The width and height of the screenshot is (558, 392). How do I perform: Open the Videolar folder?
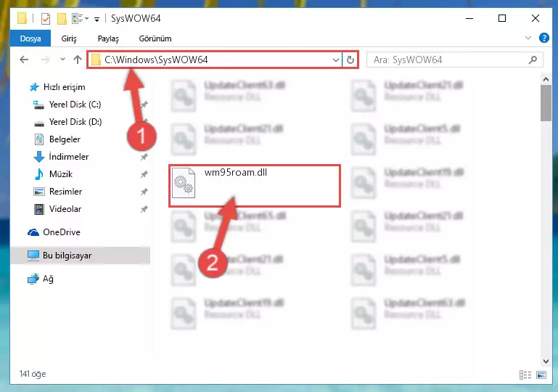[65, 209]
